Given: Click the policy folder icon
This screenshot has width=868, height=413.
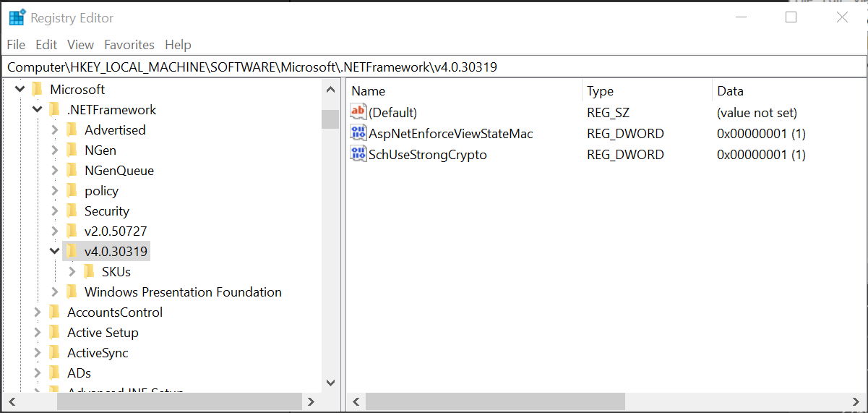Looking at the screenshot, I should click(72, 191).
